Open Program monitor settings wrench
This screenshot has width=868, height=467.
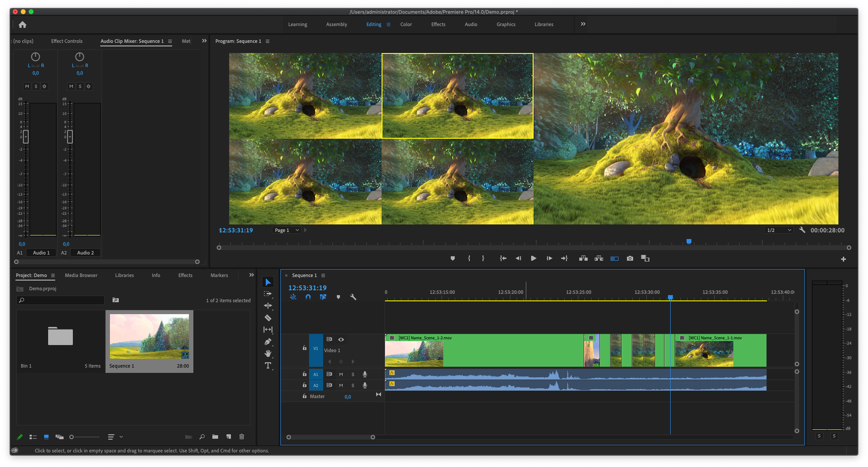tap(802, 230)
